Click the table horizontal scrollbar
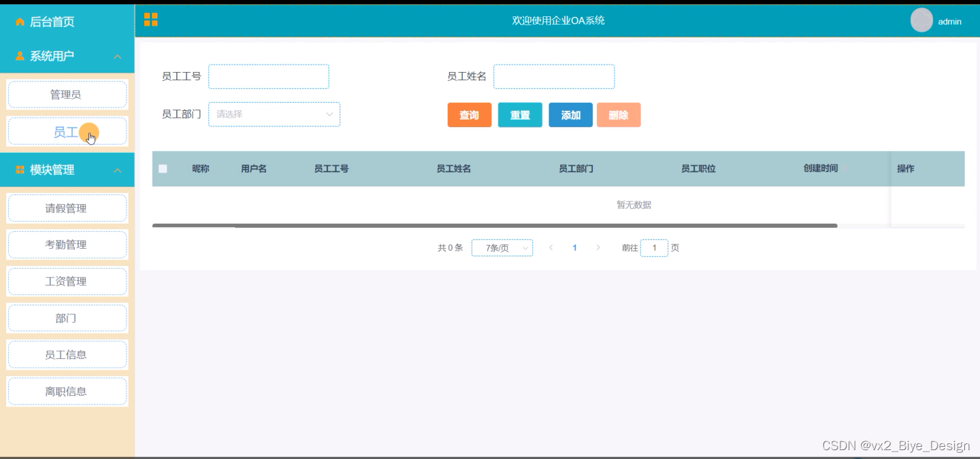The width and height of the screenshot is (980, 459). point(495,226)
